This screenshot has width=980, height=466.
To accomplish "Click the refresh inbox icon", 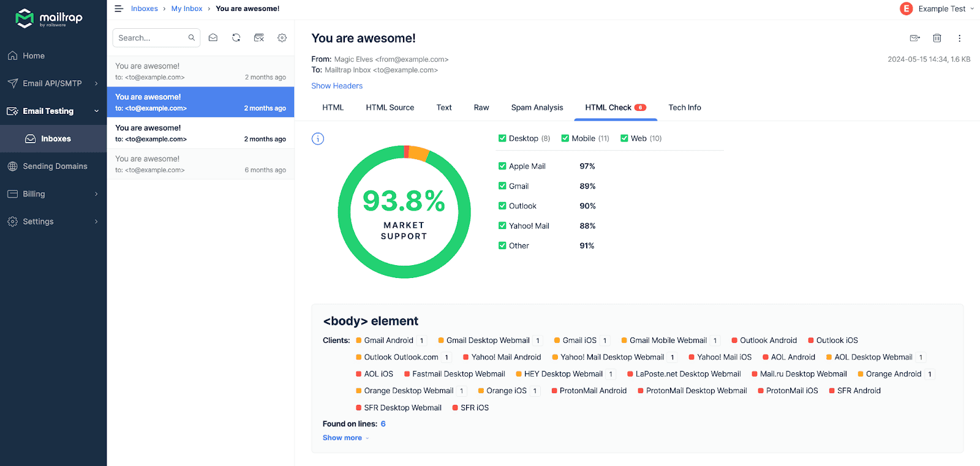I will coord(236,38).
